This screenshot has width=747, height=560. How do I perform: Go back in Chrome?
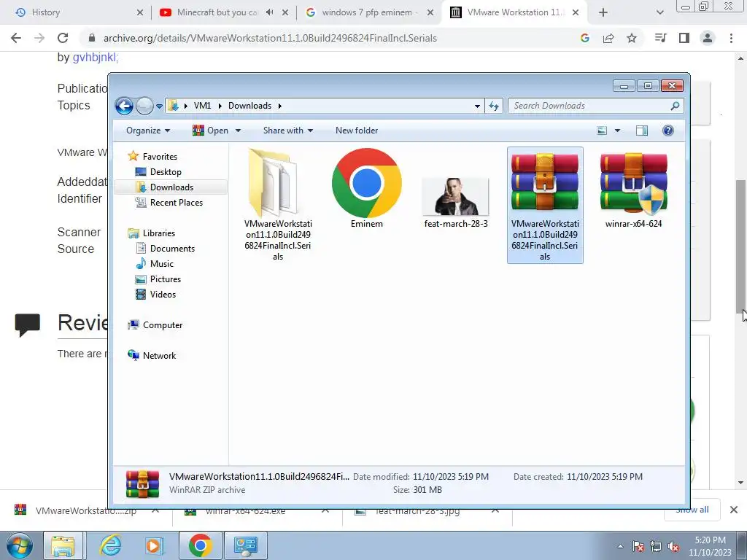tap(16, 38)
